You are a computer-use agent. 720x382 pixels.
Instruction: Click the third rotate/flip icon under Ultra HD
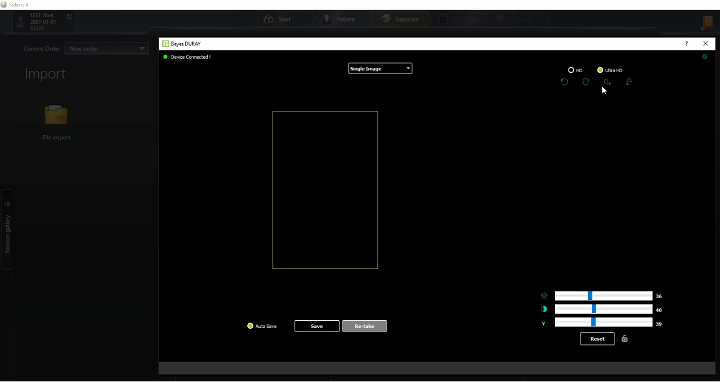pyautogui.click(x=607, y=82)
